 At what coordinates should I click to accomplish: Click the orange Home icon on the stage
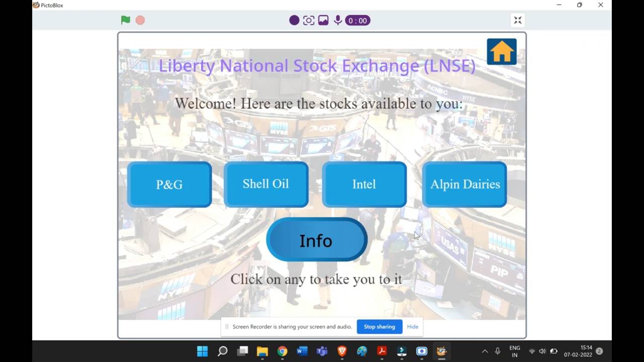pos(502,52)
